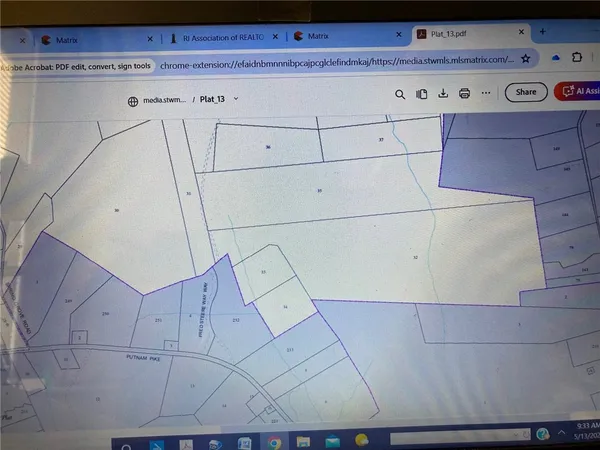
Task: Expand the Plat_13 file name dropdown
Action: pyautogui.click(x=236, y=100)
